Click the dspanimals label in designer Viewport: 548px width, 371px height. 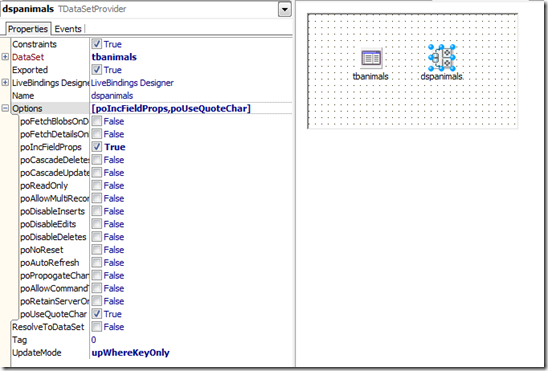(442, 76)
